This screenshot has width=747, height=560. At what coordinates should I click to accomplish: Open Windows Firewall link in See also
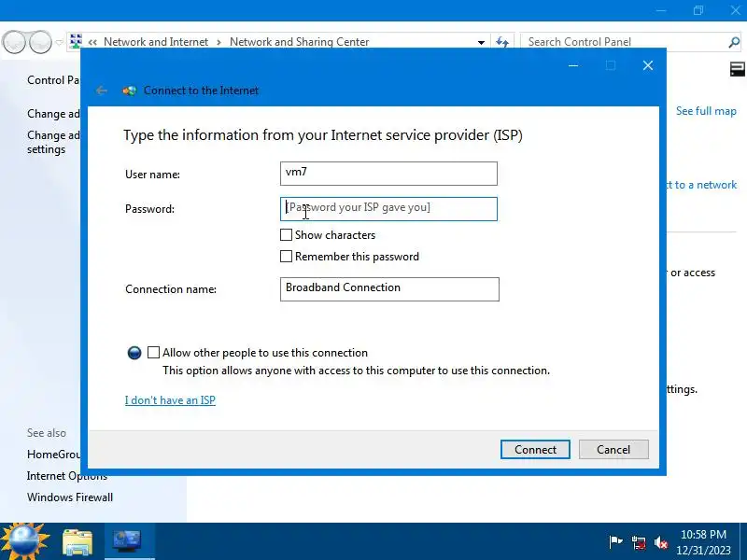tap(70, 497)
